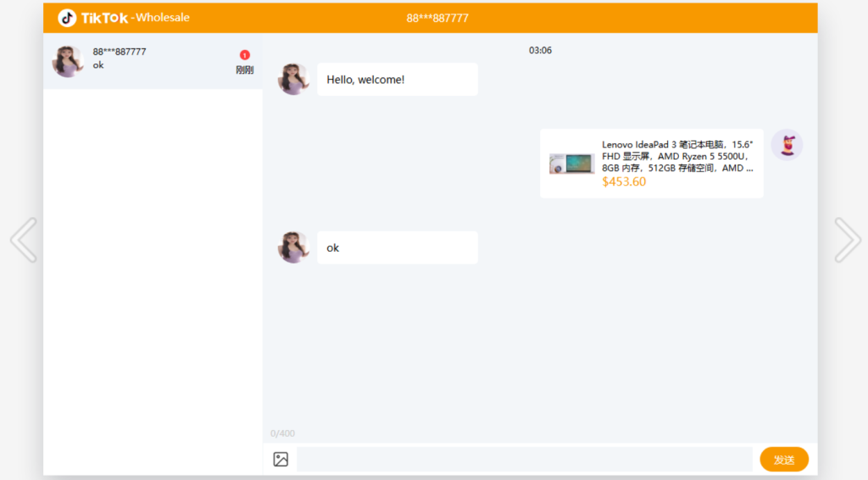This screenshot has width=868, height=480.
Task: Click the 刚刚 time label in list
Action: click(x=245, y=70)
